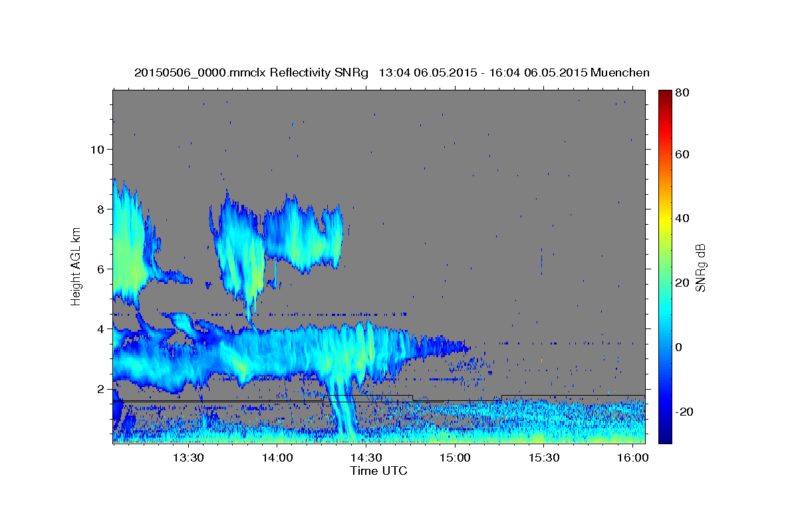The width and height of the screenshot is (798, 532).
Task: Click the 'Time UTC' x-axis label
Action: pos(378,471)
